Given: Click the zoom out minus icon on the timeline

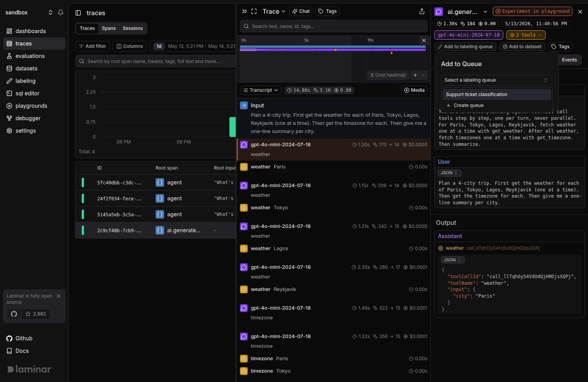Looking at the screenshot, I should pos(423,75).
